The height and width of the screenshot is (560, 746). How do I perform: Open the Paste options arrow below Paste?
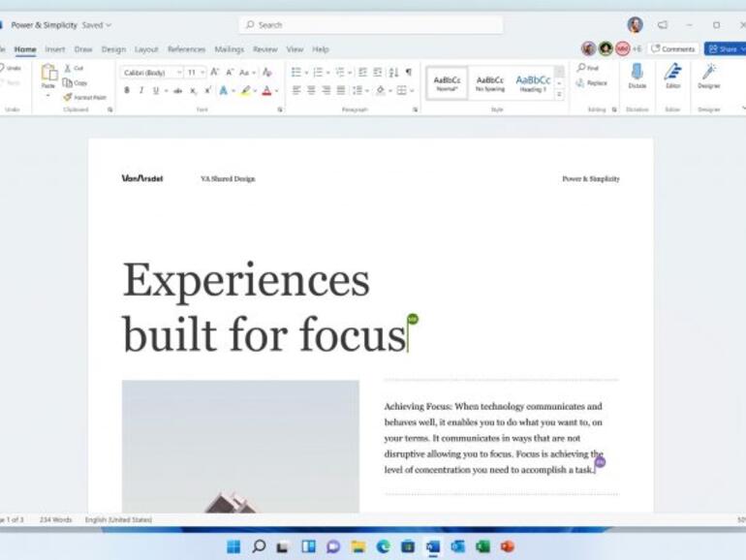48,96
